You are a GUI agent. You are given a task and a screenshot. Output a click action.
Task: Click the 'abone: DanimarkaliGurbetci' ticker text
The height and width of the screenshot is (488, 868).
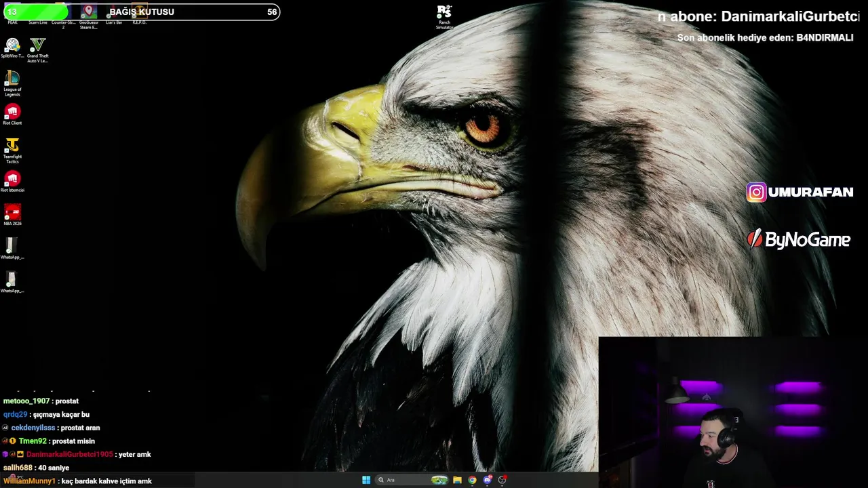click(758, 16)
